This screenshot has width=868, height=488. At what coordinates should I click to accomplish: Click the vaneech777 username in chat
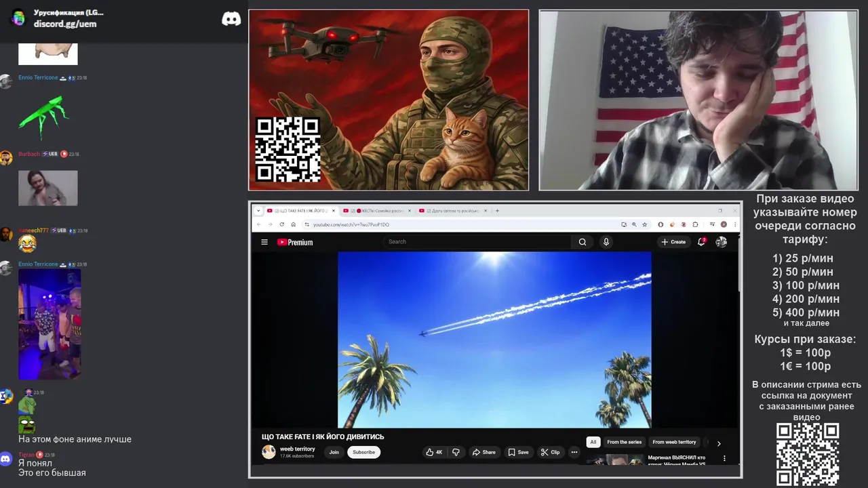[x=34, y=230]
